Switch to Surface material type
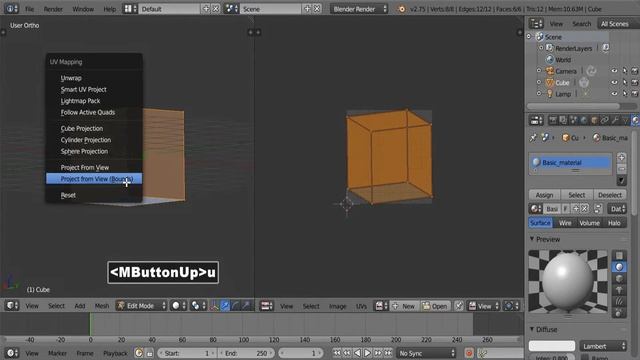640x360 pixels. (x=540, y=223)
